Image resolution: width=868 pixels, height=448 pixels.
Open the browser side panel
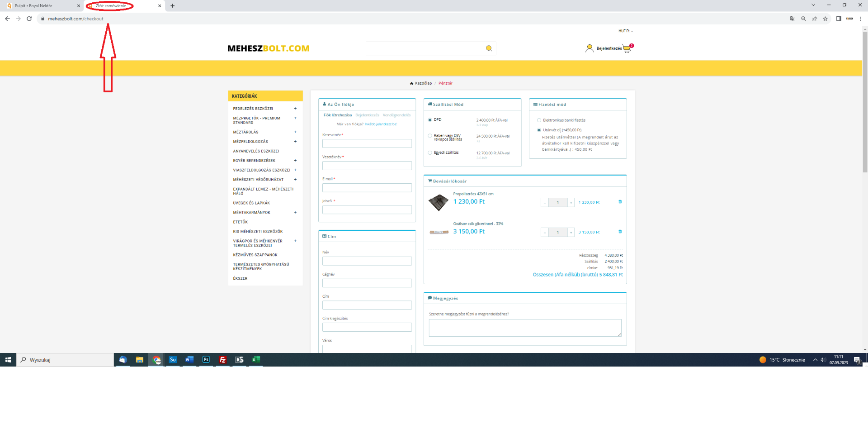(839, 19)
